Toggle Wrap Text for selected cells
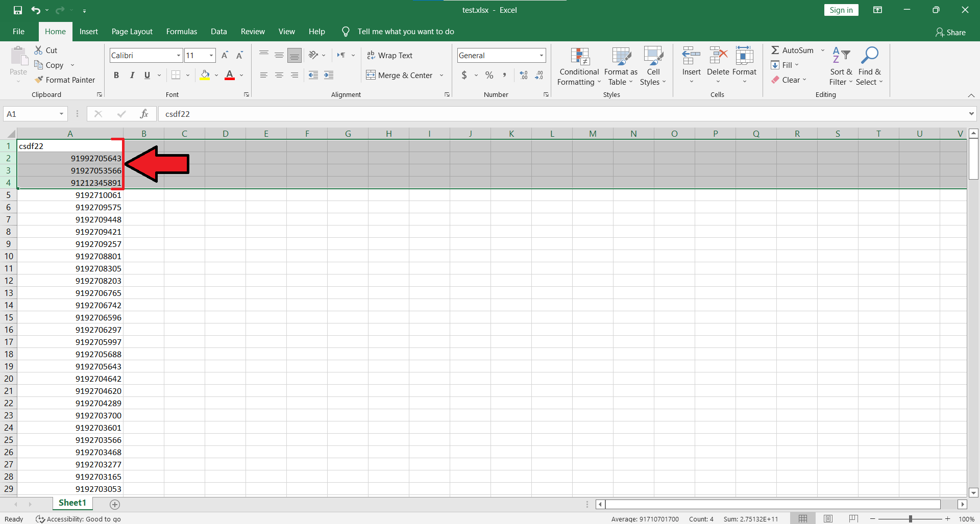The height and width of the screenshot is (524, 980). pyautogui.click(x=390, y=55)
